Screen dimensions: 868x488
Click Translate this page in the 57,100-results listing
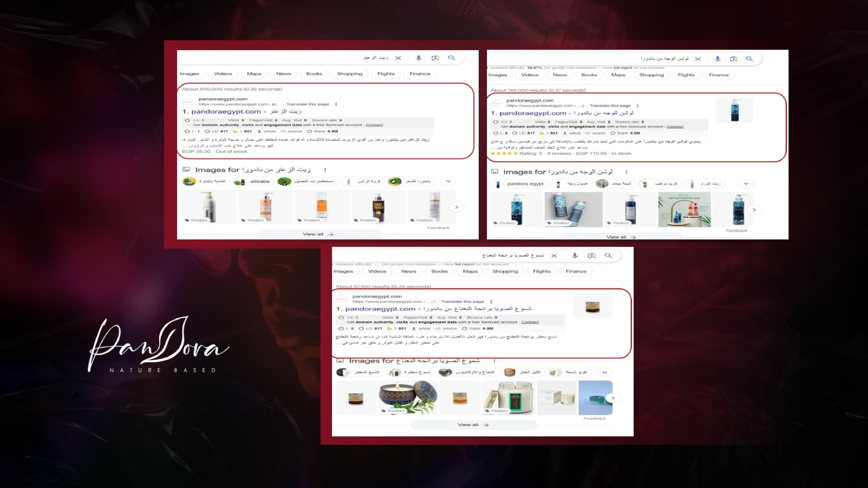click(462, 301)
